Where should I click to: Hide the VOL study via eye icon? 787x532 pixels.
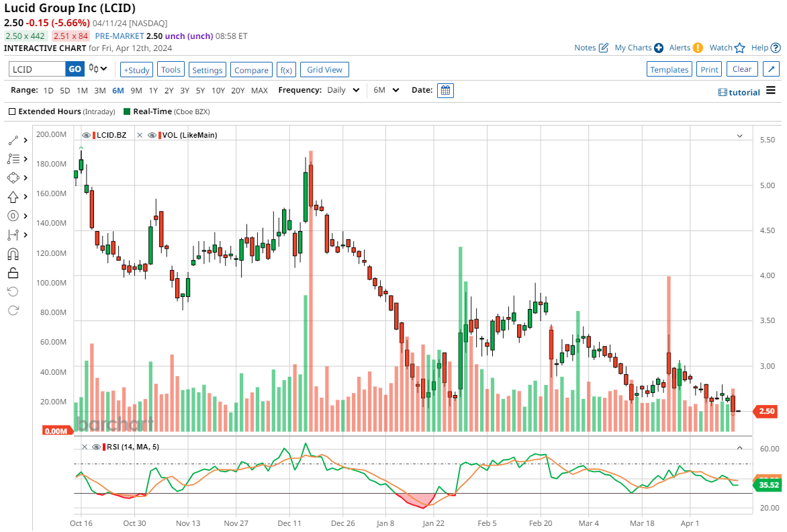click(152, 135)
